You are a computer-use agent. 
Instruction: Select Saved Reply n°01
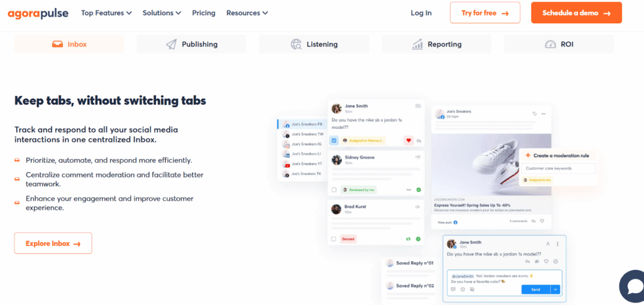pyautogui.click(x=410, y=263)
